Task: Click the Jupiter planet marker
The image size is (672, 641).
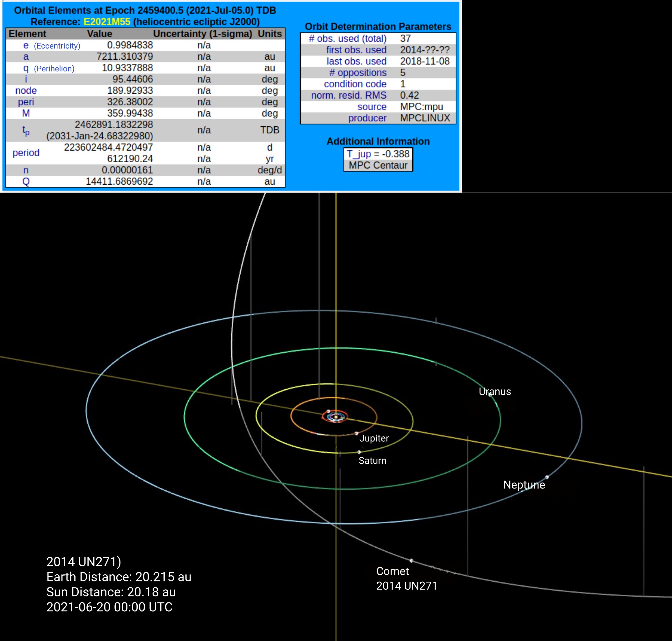Action: point(357,434)
